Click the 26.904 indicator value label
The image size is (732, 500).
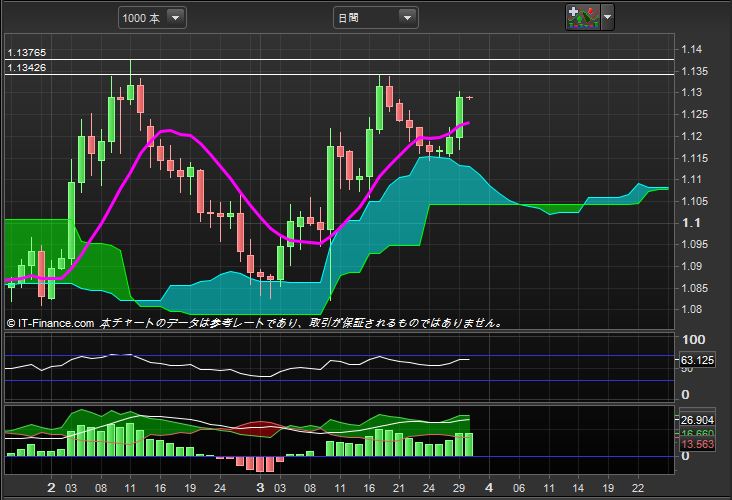[x=697, y=420]
